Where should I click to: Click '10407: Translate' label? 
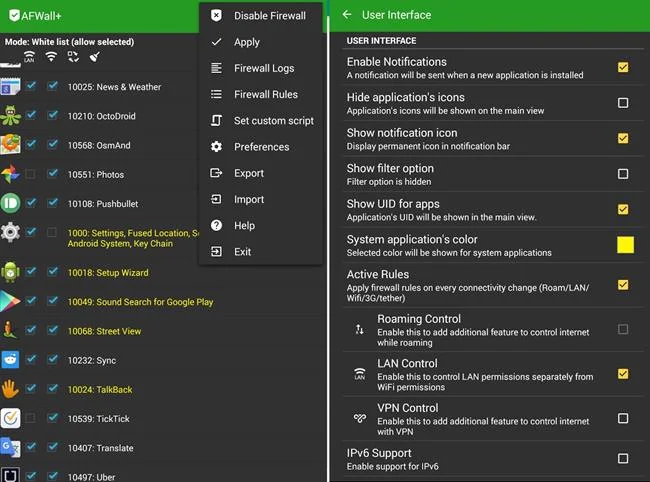coord(101,448)
